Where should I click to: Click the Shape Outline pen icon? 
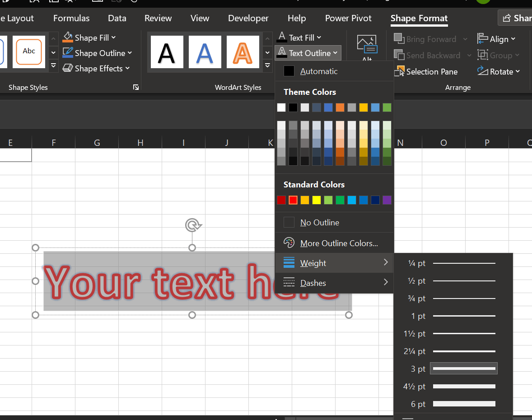pos(68,52)
